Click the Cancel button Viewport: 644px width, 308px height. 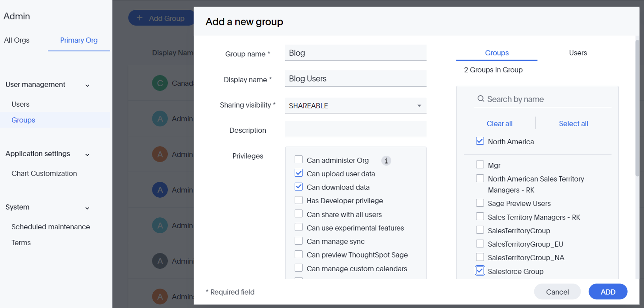pyautogui.click(x=557, y=292)
